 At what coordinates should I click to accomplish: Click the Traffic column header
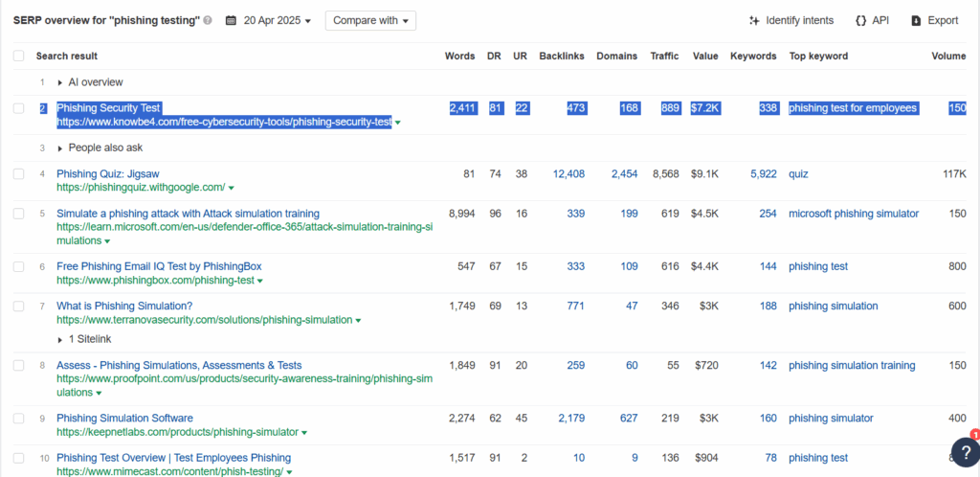[664, 56]
